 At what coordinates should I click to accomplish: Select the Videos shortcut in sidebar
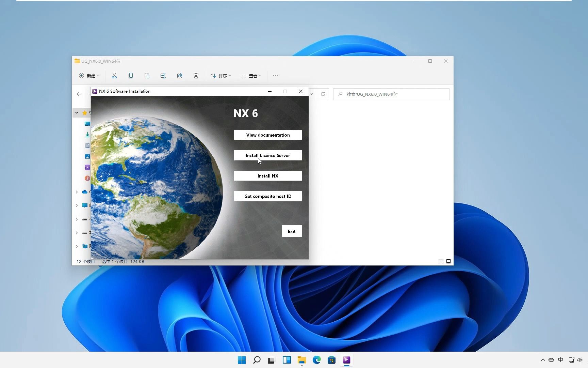[87, 167]
